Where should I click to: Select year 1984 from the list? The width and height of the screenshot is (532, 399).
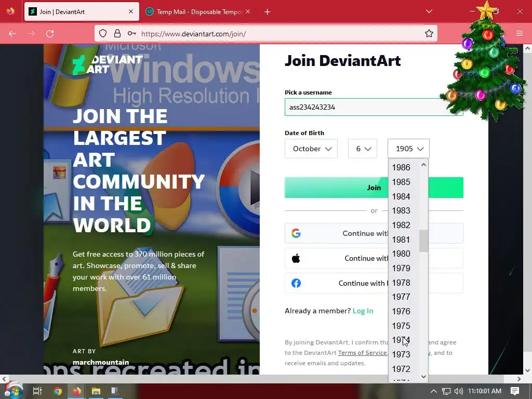point(401,196)
